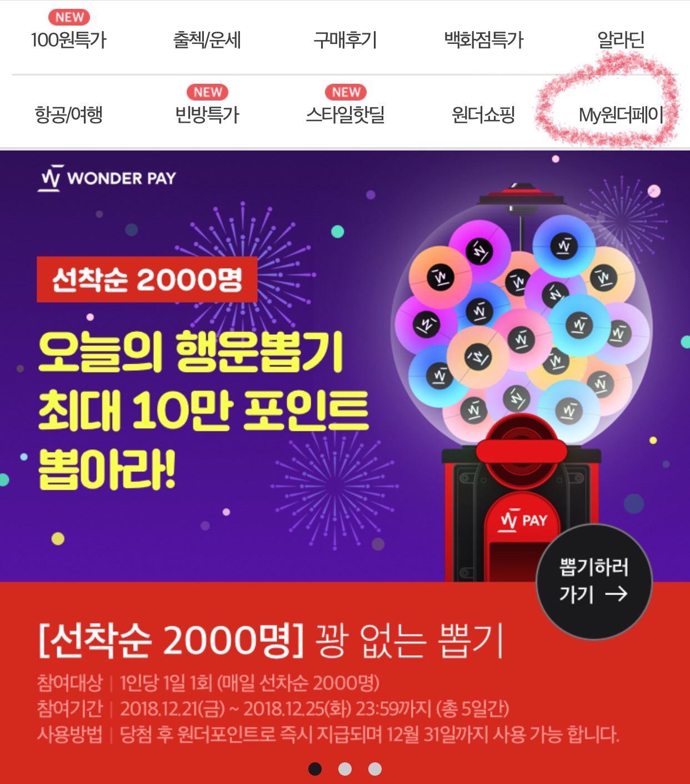
Task: Open the 원더쇼핑 menu
Action: [x=483, y=115]
